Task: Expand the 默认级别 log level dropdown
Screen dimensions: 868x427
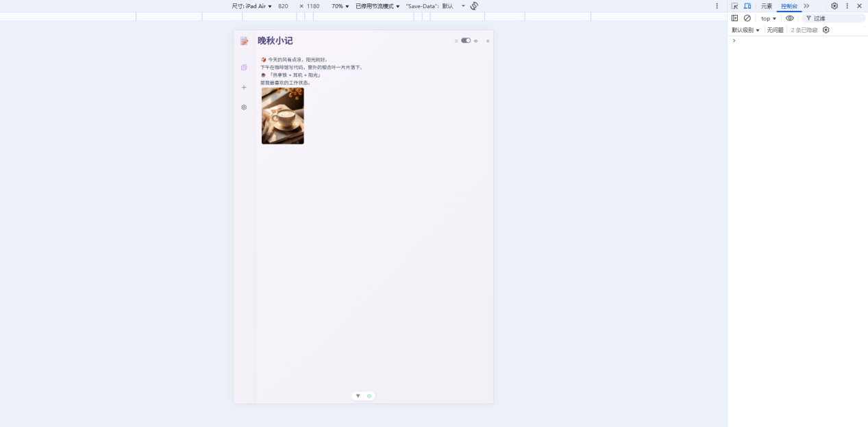Action: click(x=745, y=29)
